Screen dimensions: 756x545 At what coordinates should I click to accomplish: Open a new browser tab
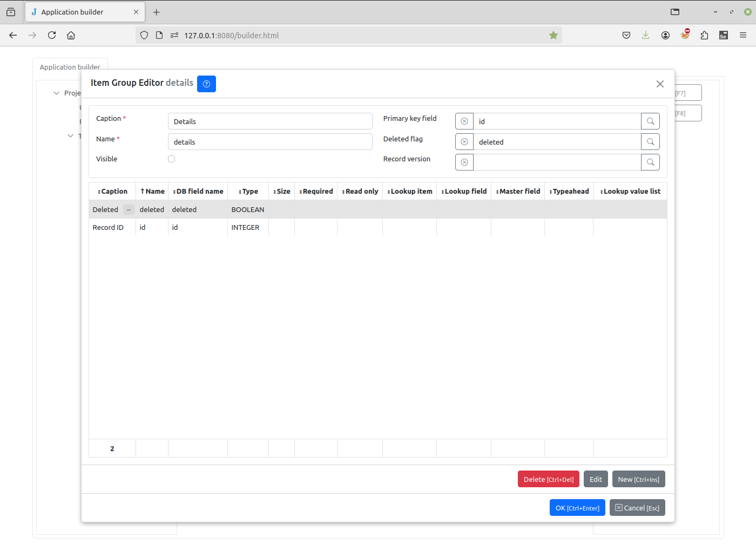click(x=157, y=12)
